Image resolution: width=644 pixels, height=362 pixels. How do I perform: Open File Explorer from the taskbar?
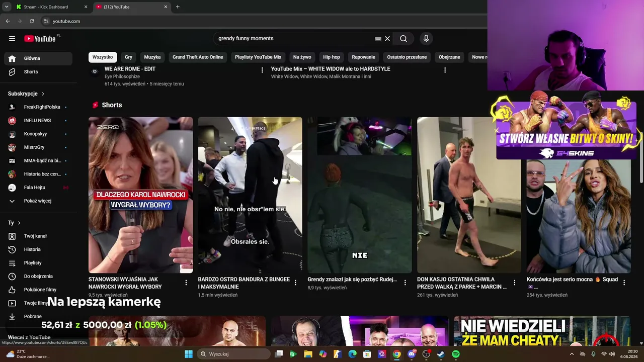pyautogui.click(x=308, y=354)
